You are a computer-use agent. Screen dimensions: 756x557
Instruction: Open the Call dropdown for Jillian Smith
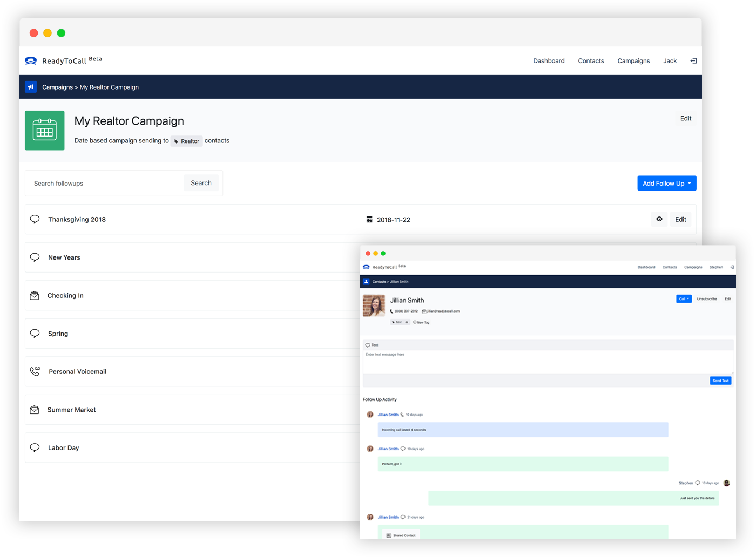(684, 299)
